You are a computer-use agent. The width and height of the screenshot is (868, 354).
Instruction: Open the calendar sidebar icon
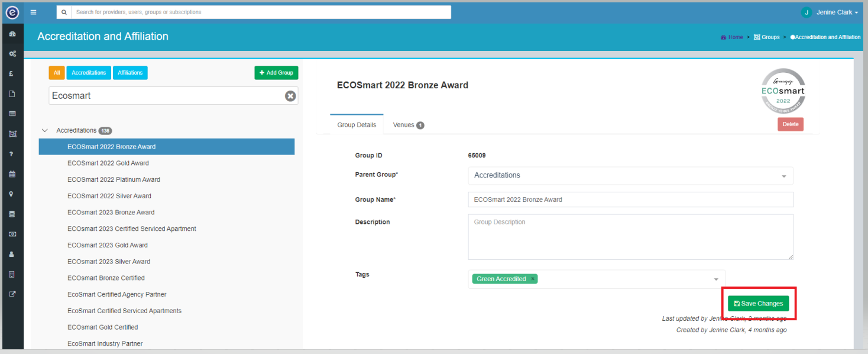pyautogui.click(x=12, y=174)
